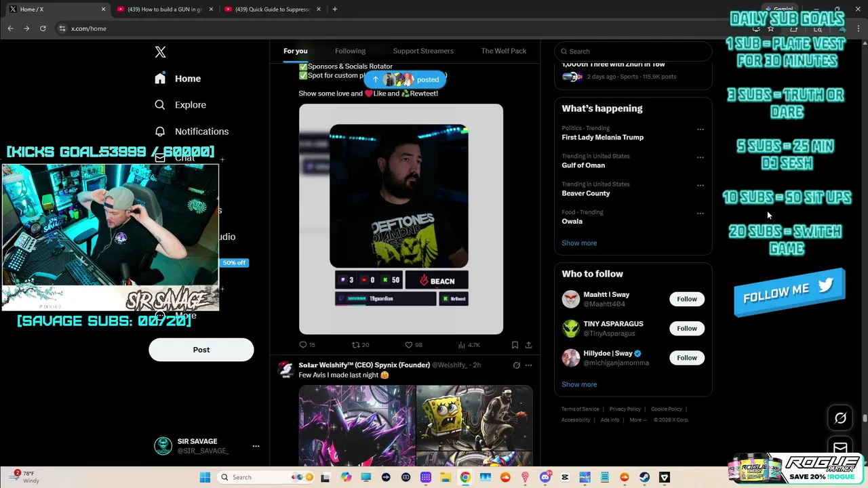
Task: Reload the x.com page
Action: [x=43, y=28]
